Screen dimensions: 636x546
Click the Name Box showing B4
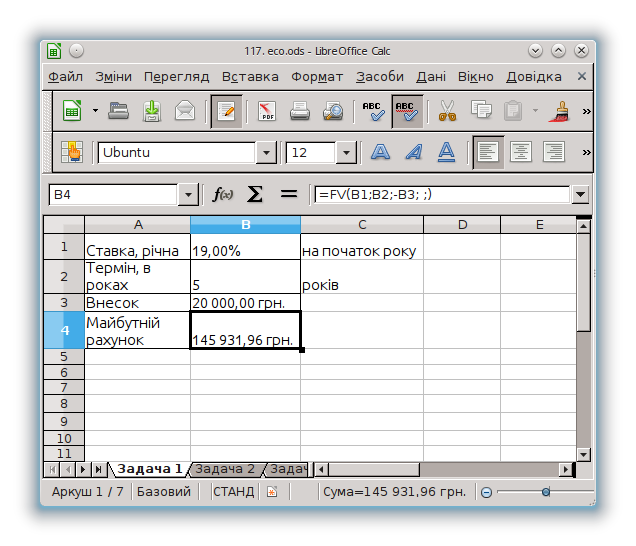pos(113,195)
